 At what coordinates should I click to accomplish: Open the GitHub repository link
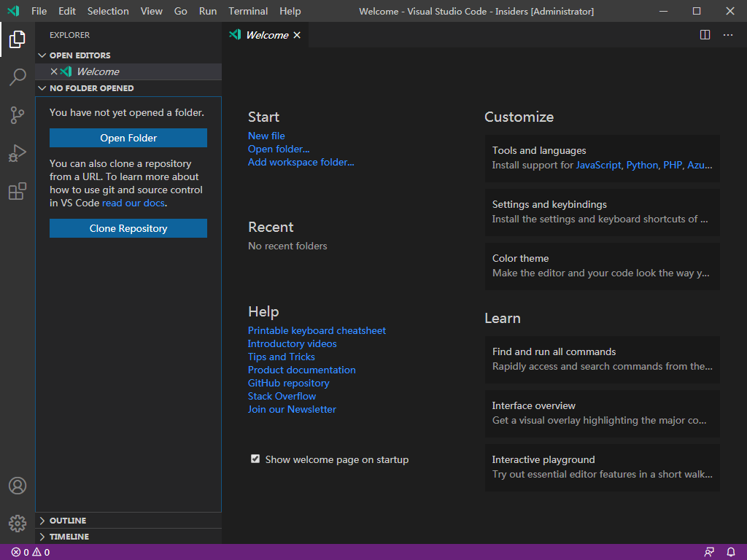[288, 383]
